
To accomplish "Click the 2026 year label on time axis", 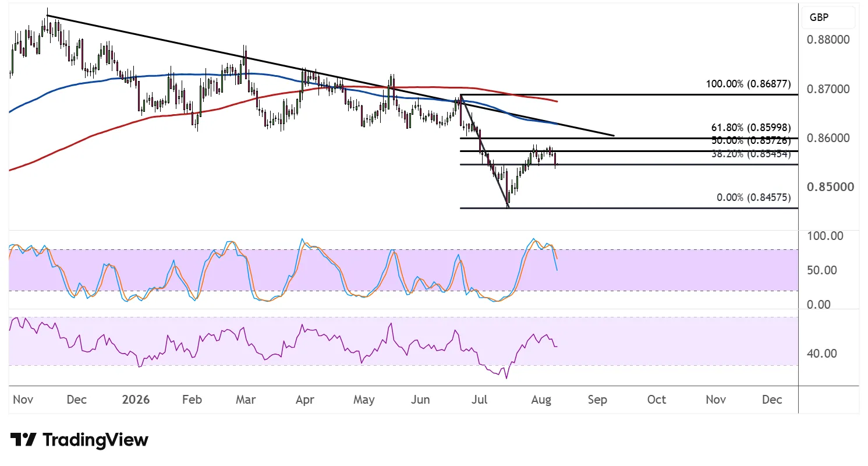I will tap(136, 400).
